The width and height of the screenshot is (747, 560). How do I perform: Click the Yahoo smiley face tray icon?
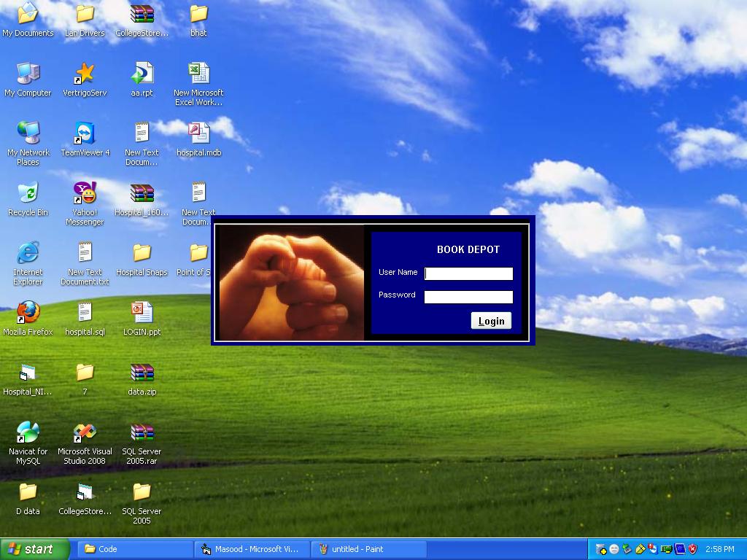point(614,549)
